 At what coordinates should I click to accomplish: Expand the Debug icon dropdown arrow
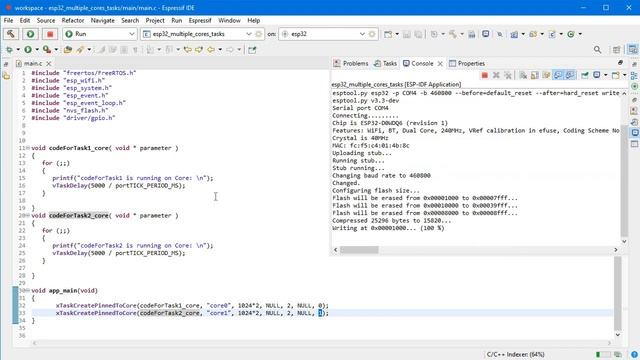[x=18, y=50]
